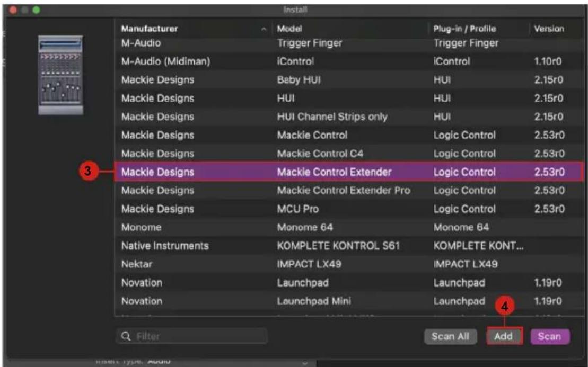
Task: Select the HUI Channel Strips only row
Action: point(349,117)
